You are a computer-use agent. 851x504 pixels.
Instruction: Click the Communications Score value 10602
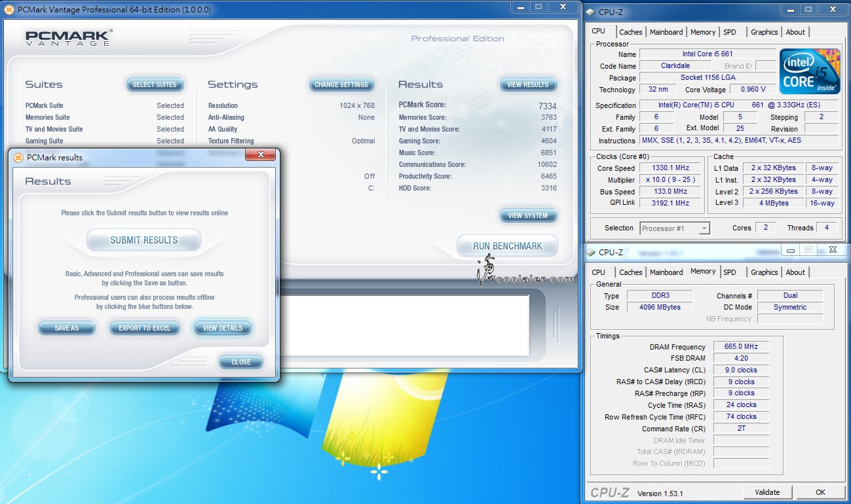click(547, 164)
